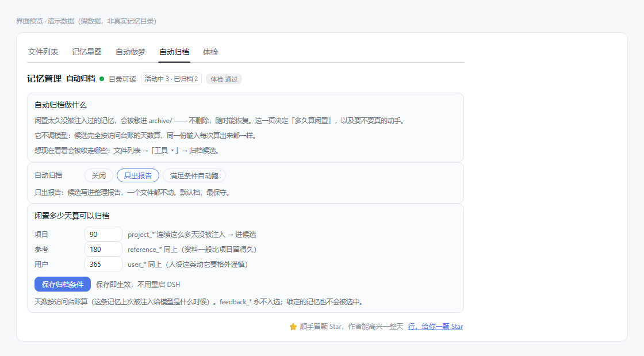Go to the 体检 tab
The height and width of the screenshot is (356, 644).
coord(210,52)
